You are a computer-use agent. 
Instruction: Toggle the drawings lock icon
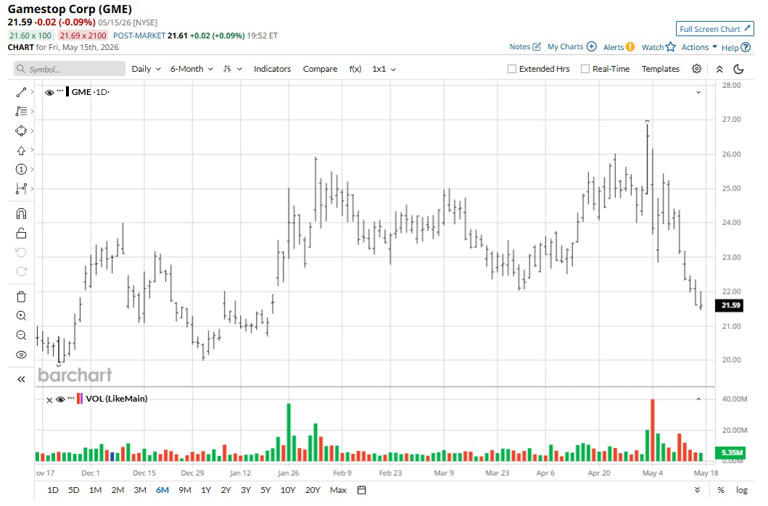pos(21,233)
